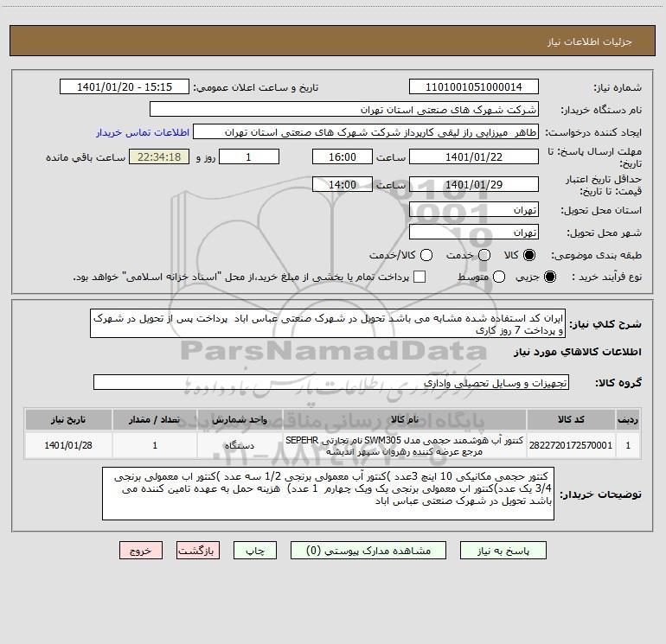
Task: Select the خدمت radio button
Action: pos(484,255)
